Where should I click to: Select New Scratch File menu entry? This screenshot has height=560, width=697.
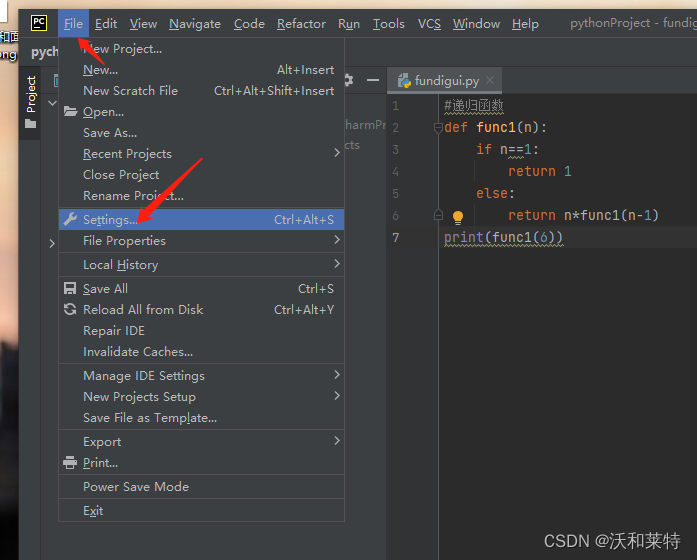pyautogui.click(x=201, y=91)
